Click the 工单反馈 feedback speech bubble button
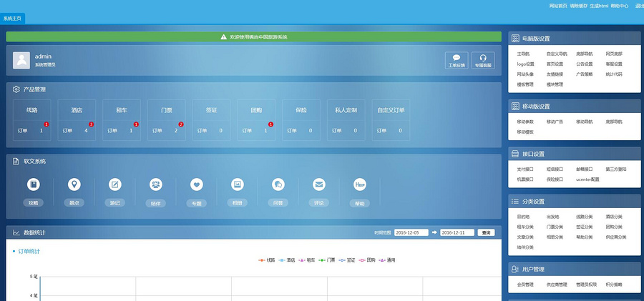 (457, 60)
